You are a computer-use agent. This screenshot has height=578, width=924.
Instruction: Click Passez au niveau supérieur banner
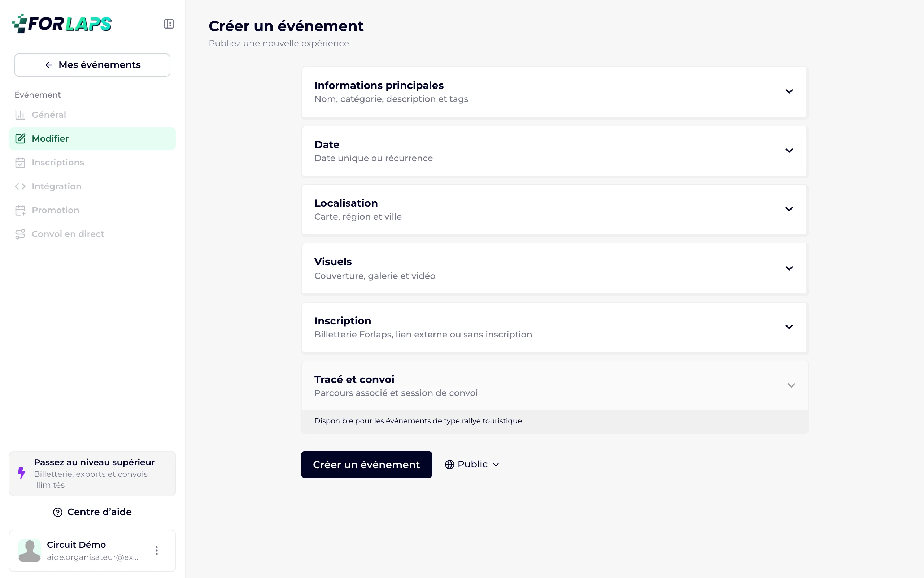pos(92,473)
